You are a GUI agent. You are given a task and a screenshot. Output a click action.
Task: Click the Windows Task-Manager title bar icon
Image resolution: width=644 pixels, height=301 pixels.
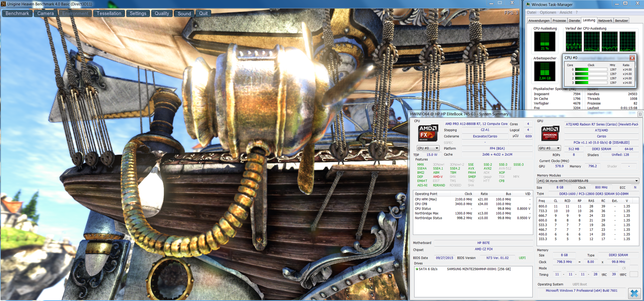528,4
